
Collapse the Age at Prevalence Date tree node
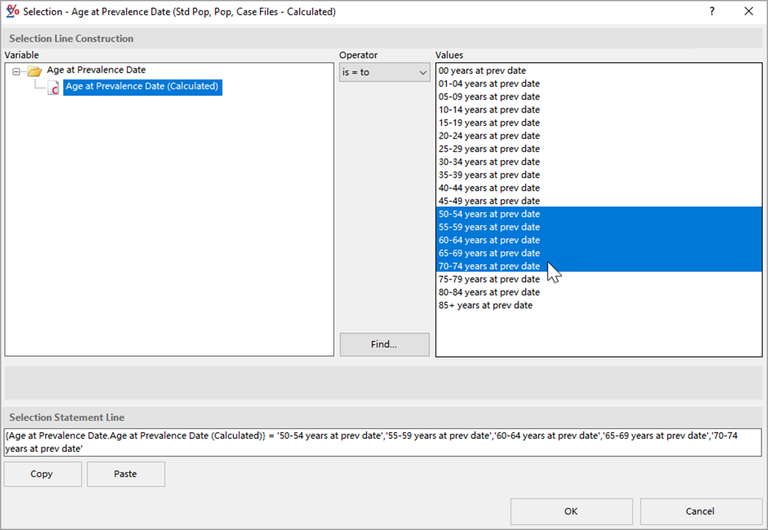tap(17, 71)
